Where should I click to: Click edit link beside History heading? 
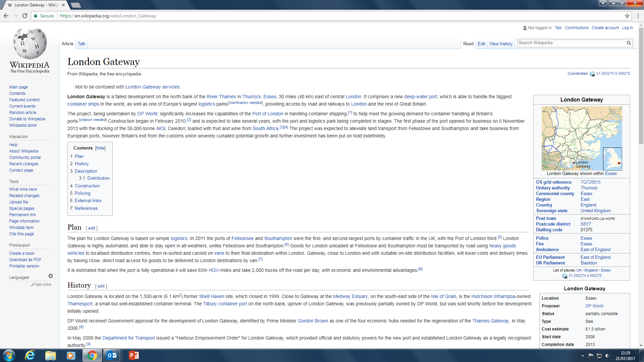[x=101, y=286]
